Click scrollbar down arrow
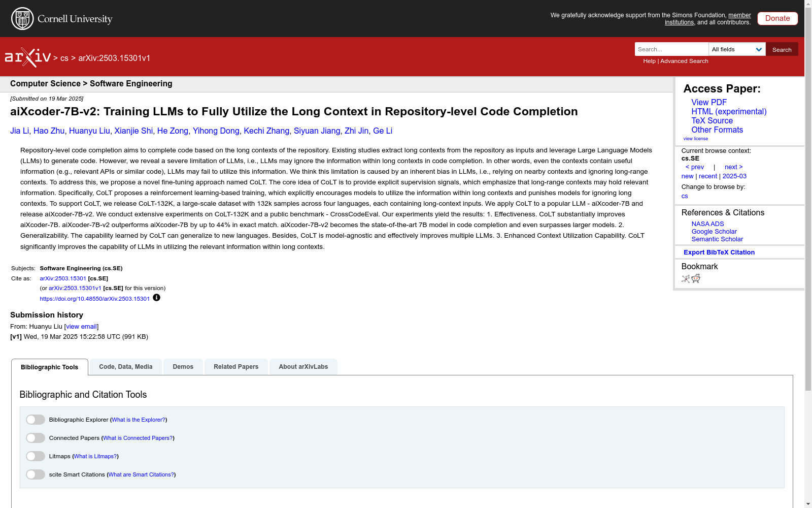 click(808, 504)
